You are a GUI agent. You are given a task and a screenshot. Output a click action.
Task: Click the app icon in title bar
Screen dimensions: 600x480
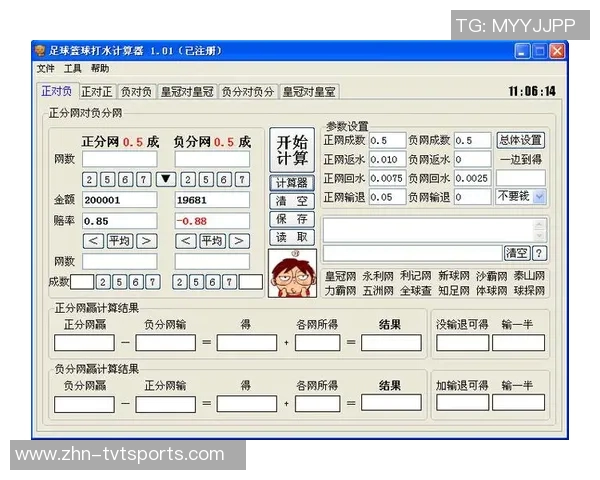[40, 51]
